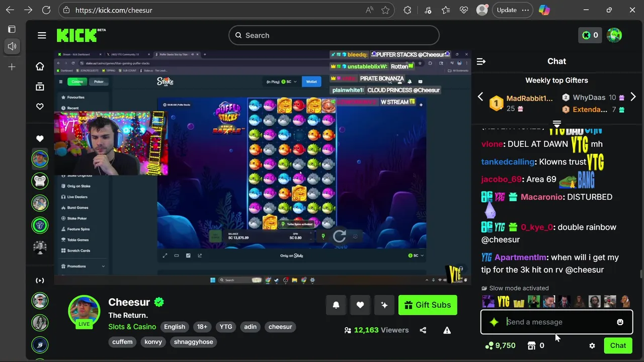Open vlone's chat username
This screenshot has width=644, height=362.
(x=492, y=144)
